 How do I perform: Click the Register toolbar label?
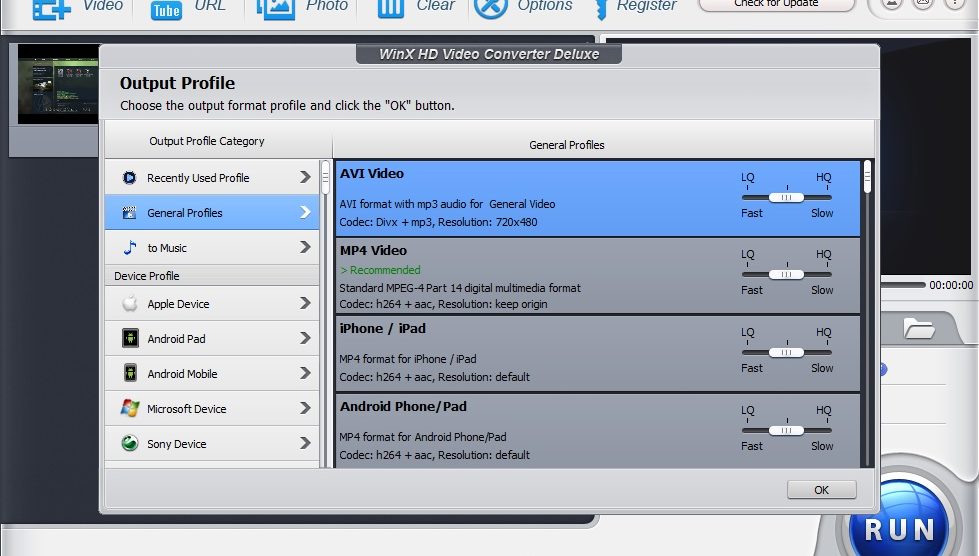[x=647, y=6]
